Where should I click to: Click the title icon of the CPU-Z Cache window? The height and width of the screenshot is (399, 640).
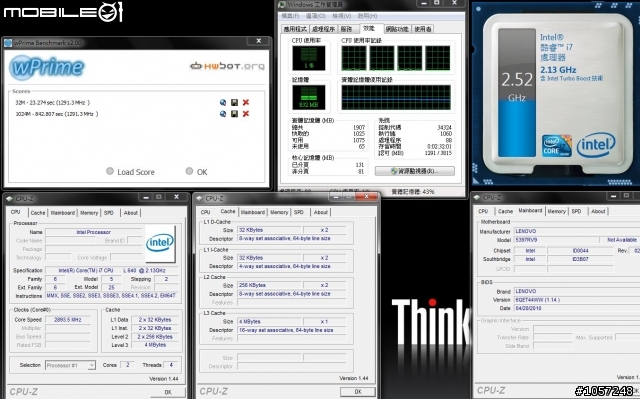pos(200,198)
